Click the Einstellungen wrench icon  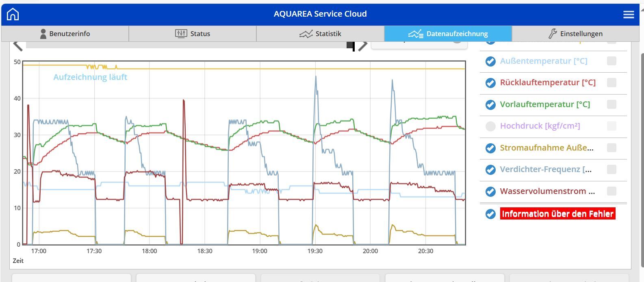click(553, 34)
